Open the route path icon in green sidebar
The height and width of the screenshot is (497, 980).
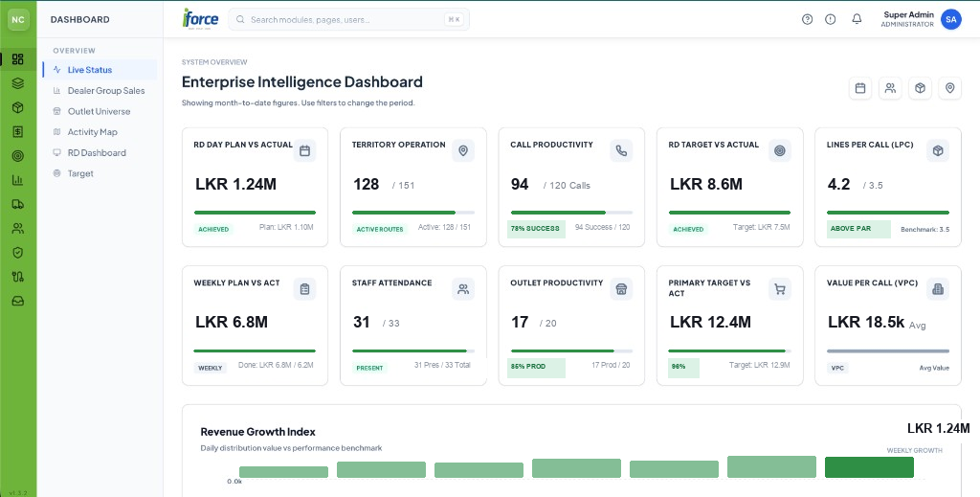pyautogui.click(x=17, y=277)
